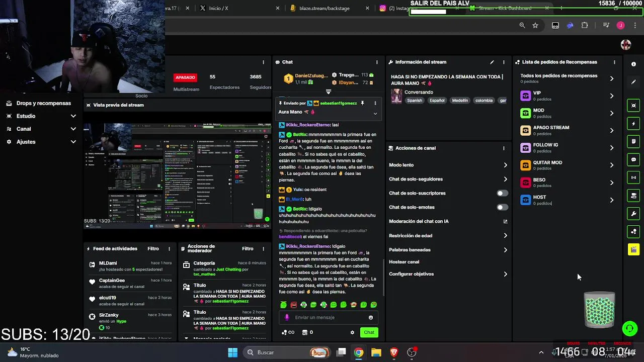This screenshot has height=362, width=644.
Task: Toggle moderator actions note icon in sidebar
Action: 633,142
